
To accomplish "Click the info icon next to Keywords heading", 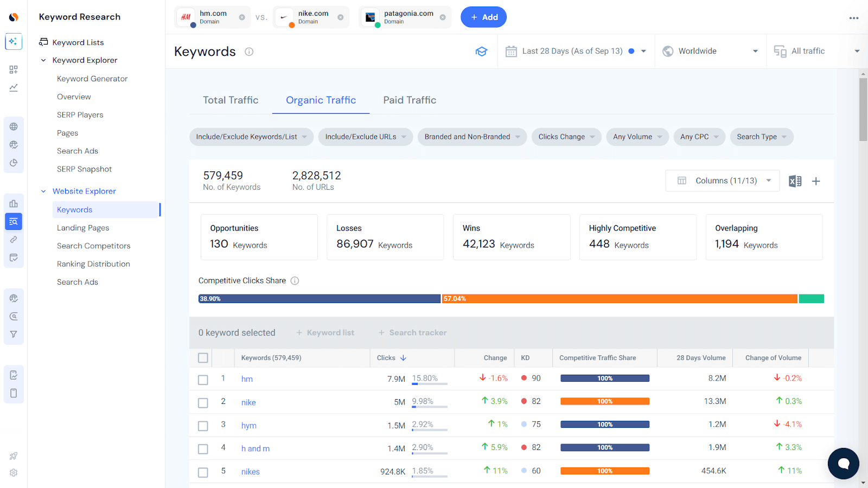I will (248, 52).
